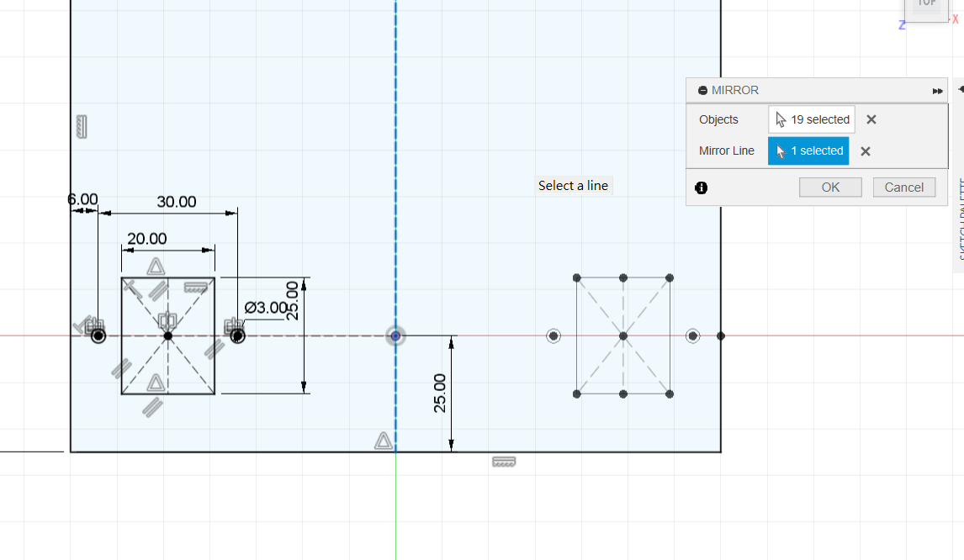Click the center point of mirrored rectangle preview
964x560 pixels.
623,336
